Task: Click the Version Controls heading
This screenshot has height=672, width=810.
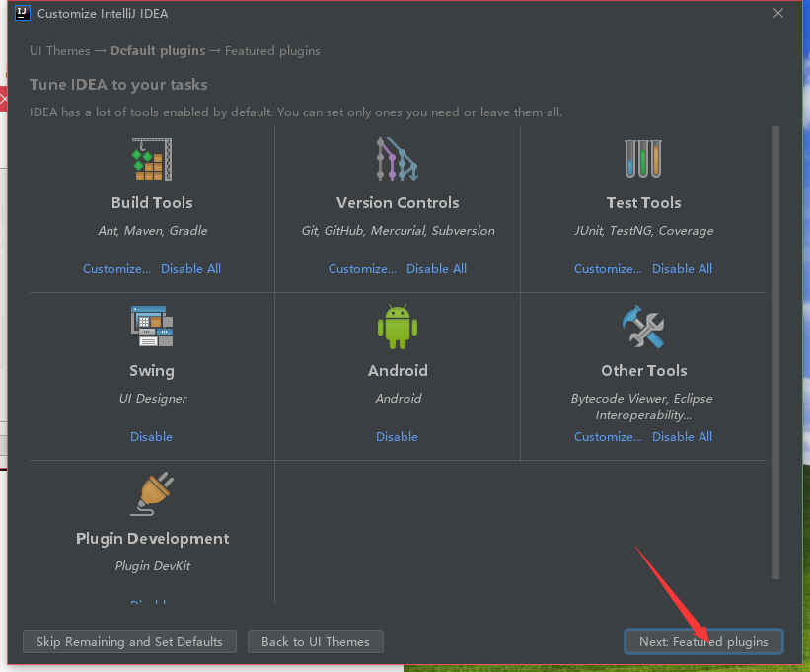Action: 398,203
